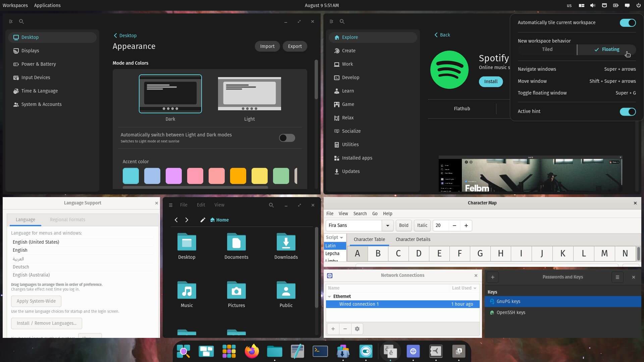Switch to the Regional Formats tab
The width and height of the screenshot is (644, 362).
[x=67, y=220]
